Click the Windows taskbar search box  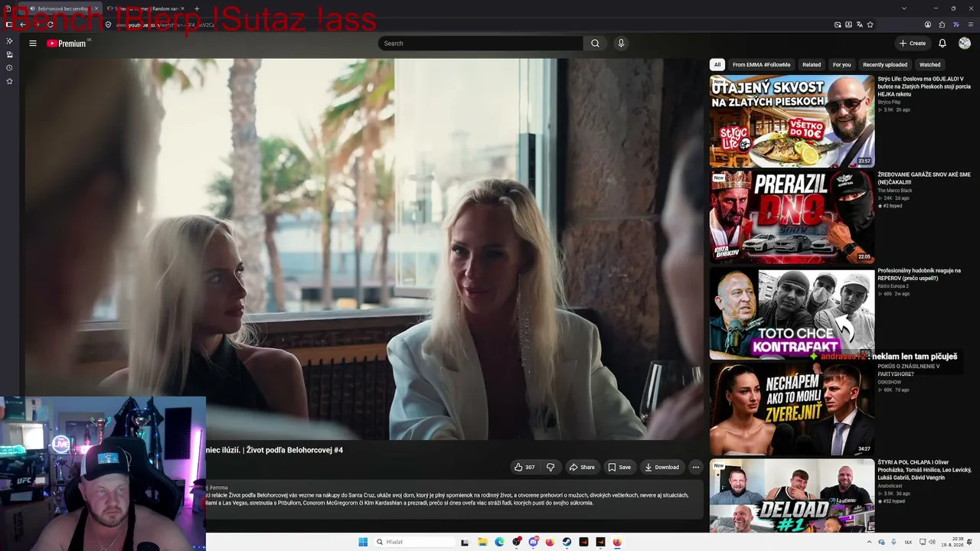click(x=414, y=542)
